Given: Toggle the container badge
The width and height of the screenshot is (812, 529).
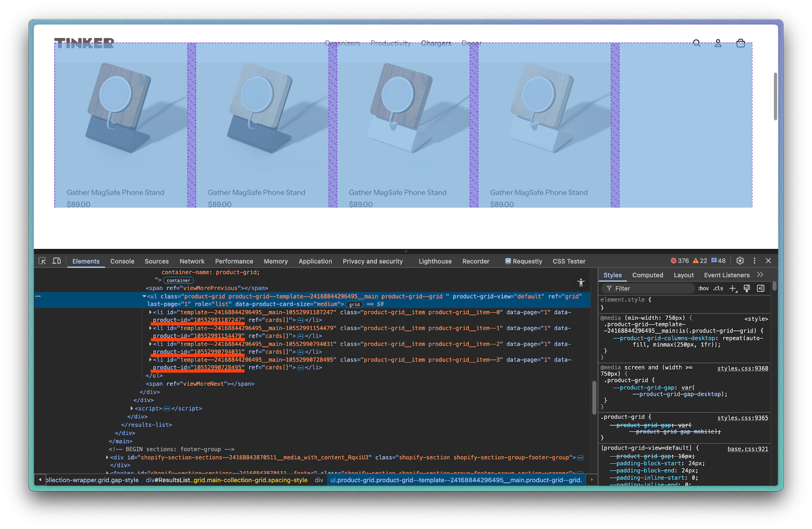Looking at the screenshot, I should click(179, 280).
